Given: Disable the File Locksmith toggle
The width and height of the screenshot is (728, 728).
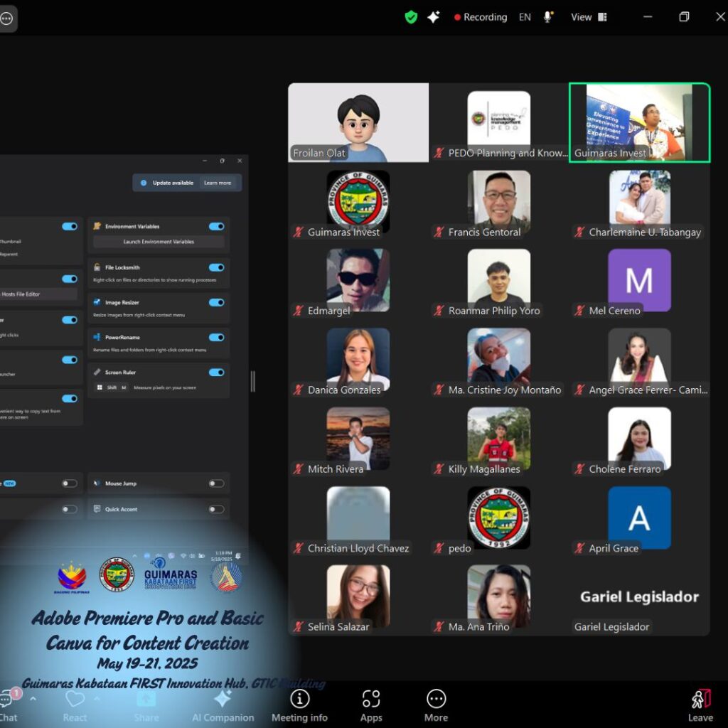Looking at the screenshot, I should [216, 267].
